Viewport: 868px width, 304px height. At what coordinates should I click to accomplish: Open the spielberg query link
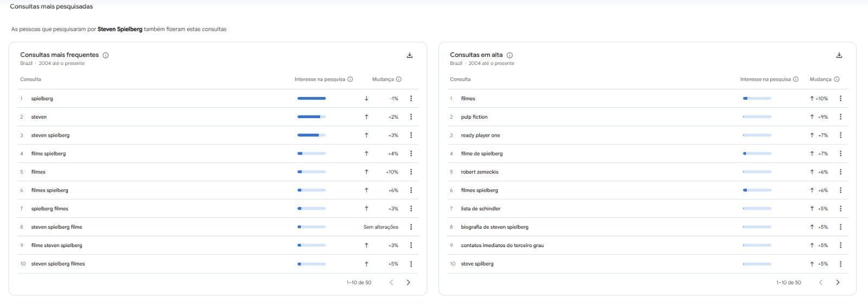pyautogui.click(x=42, y=99)
